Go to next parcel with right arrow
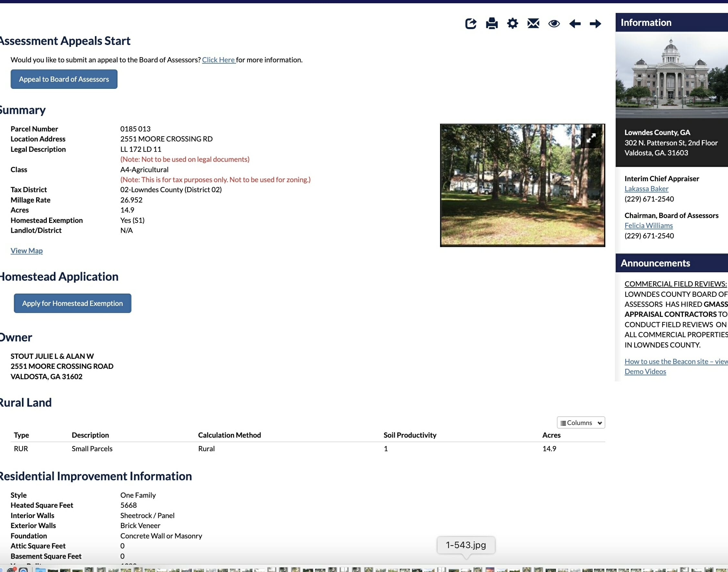 (x=595, y=24)
